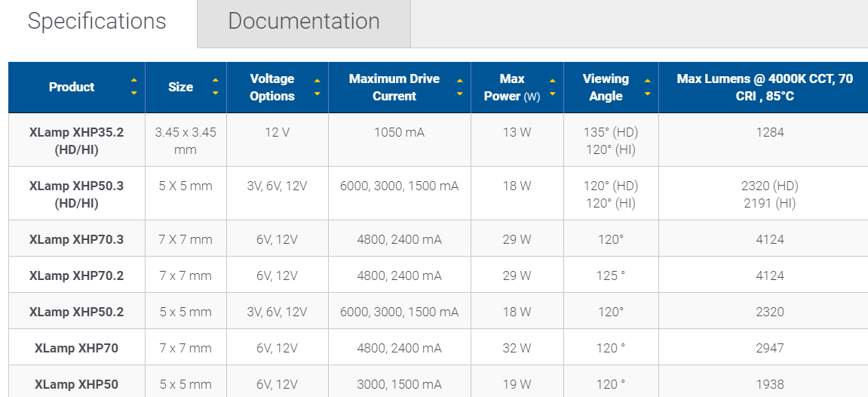Select the 1938 lumens value
This screenshot has height=397, width=868.
(x=770, y=384)
